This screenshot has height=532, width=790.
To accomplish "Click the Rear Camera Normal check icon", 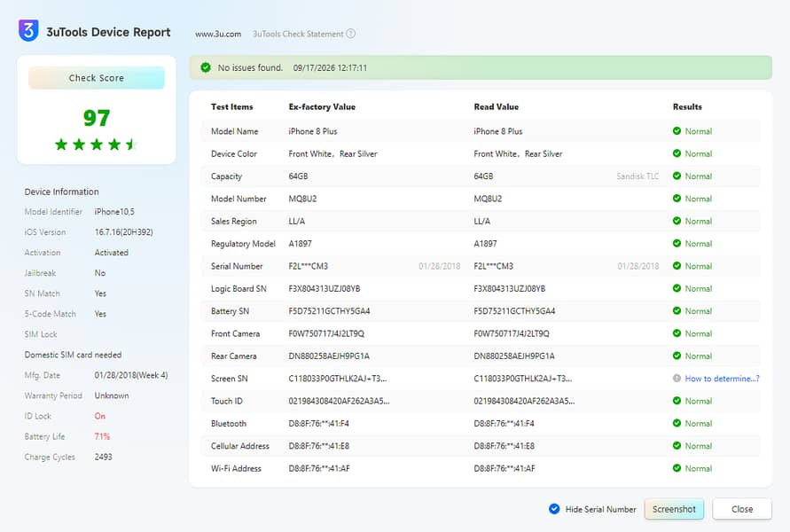I will 677,356.
